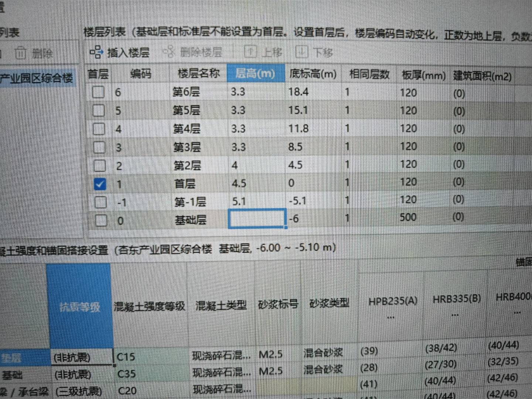Viewport: 532px width, 399px height.
Task: Click the 删除楼层 delete floor icon
Action: click(169, 52)
